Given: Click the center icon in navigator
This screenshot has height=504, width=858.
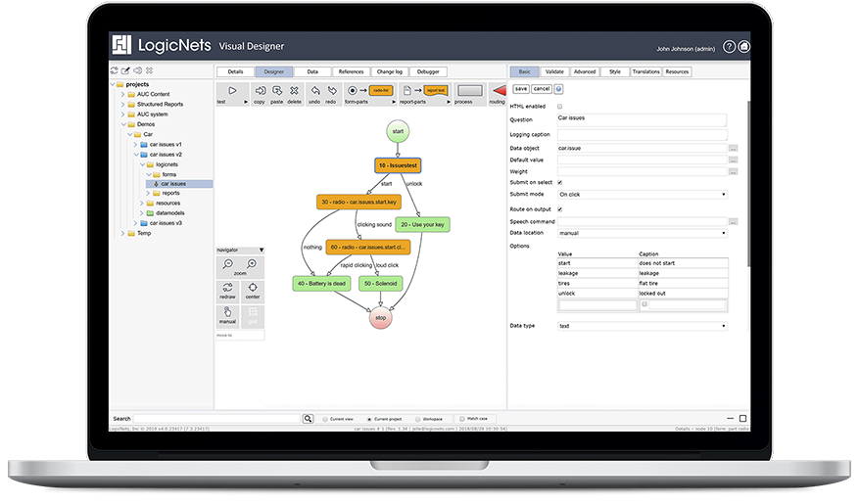Looking at the screenshot, I should pyautogui.click(x=253, y=287).
